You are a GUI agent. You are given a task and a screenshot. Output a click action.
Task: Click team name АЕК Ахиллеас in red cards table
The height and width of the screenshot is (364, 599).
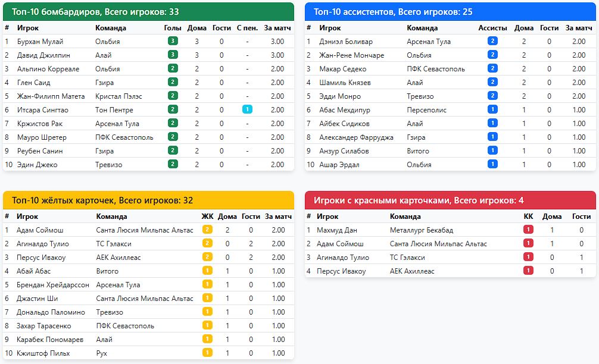tap(412, 271)
